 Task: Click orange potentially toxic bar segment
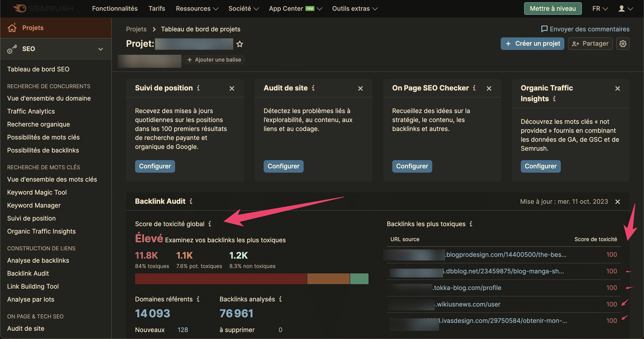pyautogui.click(x=328, y=279)
